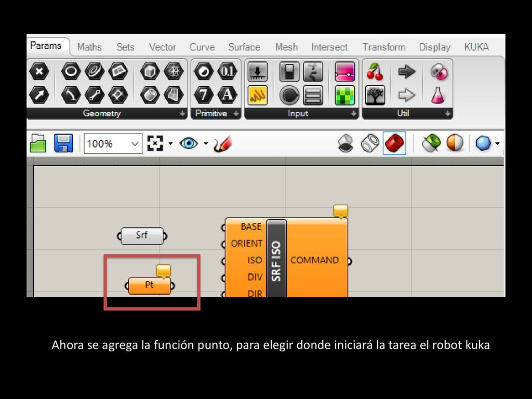Select the Boolean primitive icon

tap(204, 72)
